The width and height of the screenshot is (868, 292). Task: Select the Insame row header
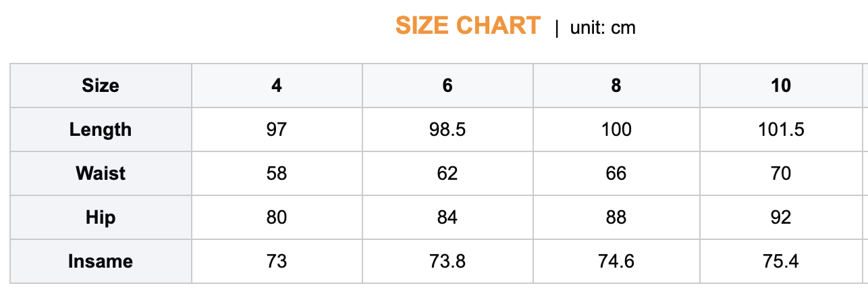tap(101, 262)
